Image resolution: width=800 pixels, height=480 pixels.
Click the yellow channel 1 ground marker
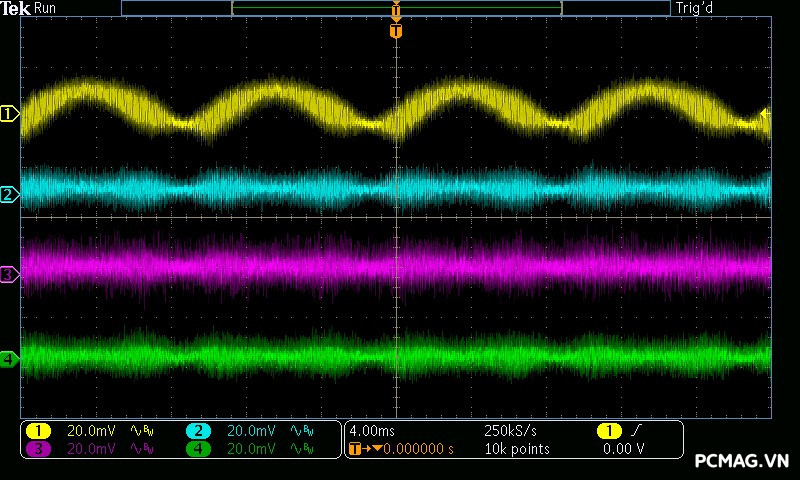pos(9,115)
